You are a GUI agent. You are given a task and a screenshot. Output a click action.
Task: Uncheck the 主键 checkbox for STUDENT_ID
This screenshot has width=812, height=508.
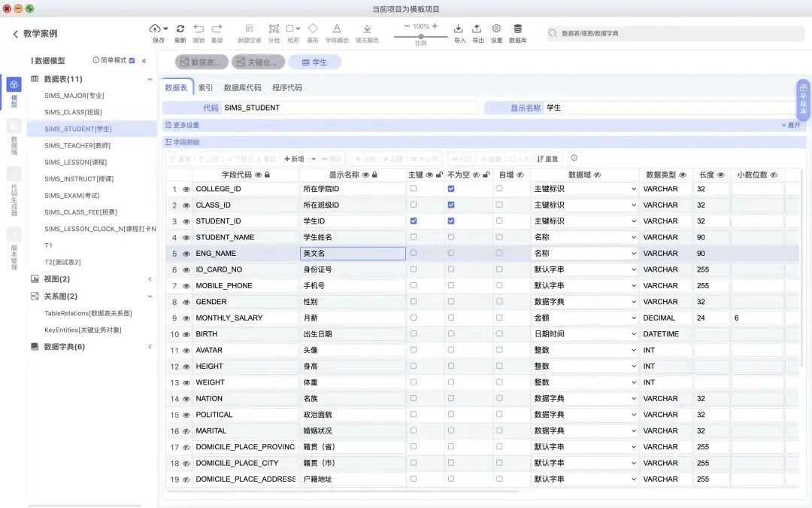point(413,221)
